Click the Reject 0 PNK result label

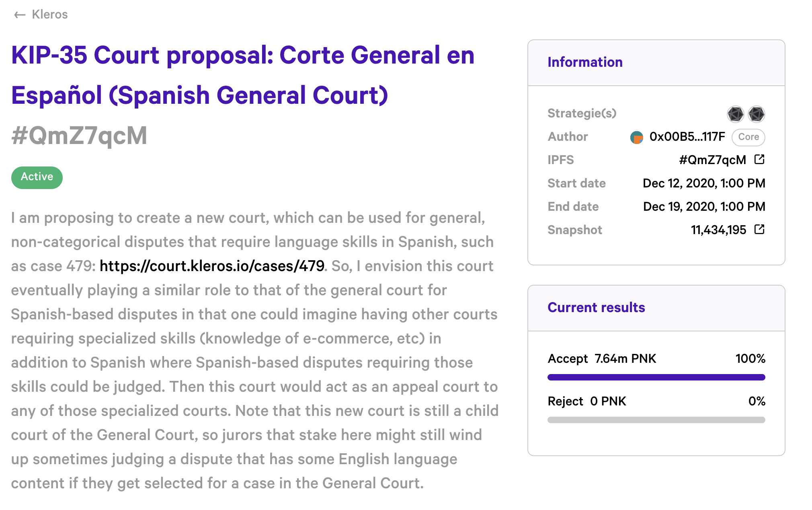pos(587,401)
